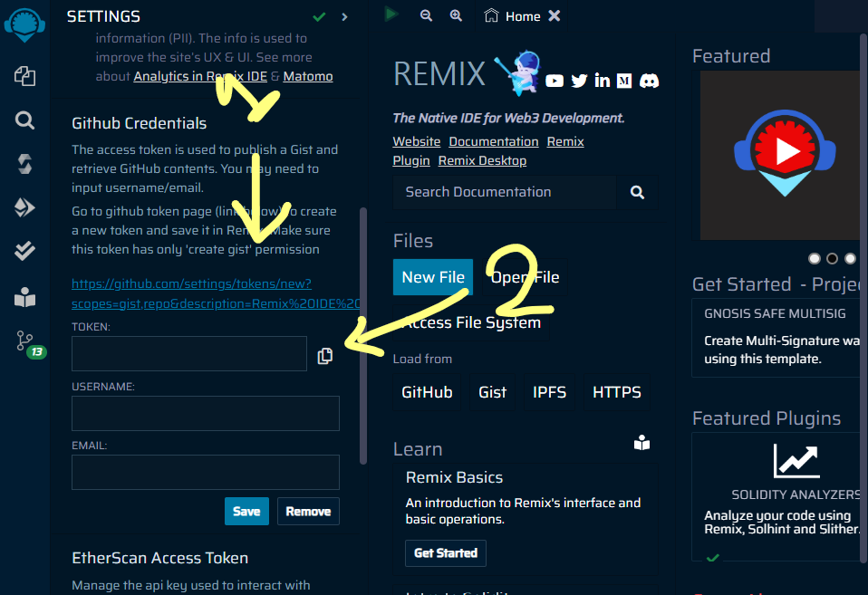Create a New File
This screenshot has width=868, height=595.
click(x=433, y=277)
